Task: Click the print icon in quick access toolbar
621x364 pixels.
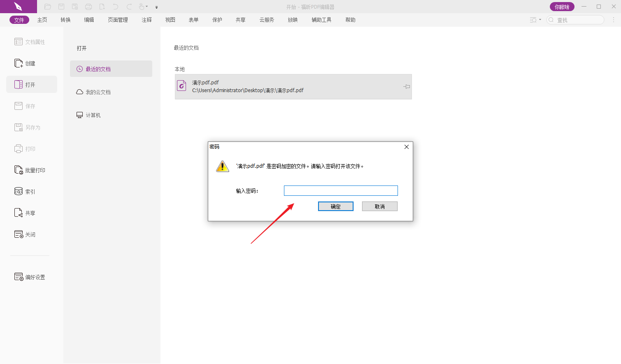Action: [88, 7]
